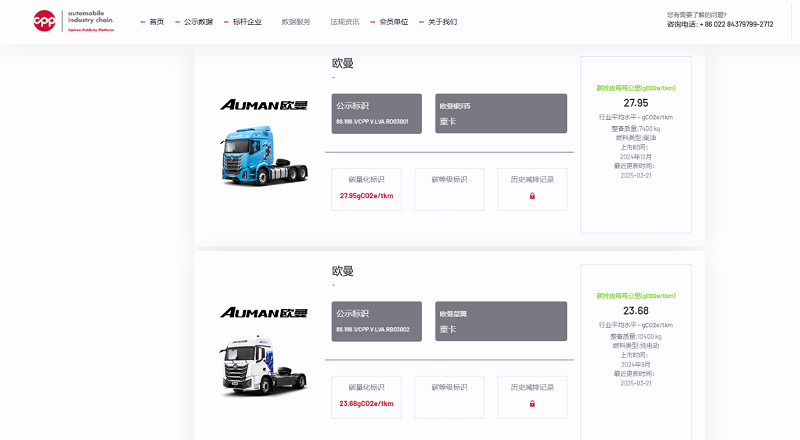
Task: Select the 碳量化标识 card showing 23.68gCO2e/tkm
Action: [366, 397]
